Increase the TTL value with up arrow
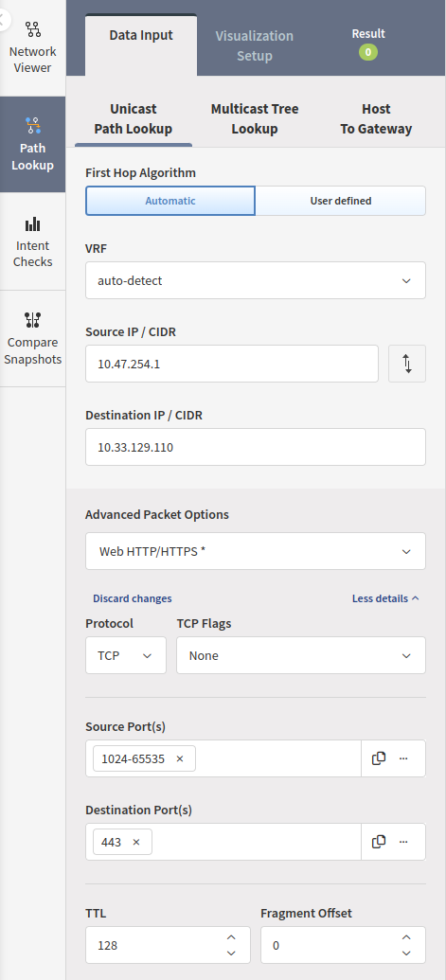The height and width of the screenshot is (980, 446). [x=231, y=936]
